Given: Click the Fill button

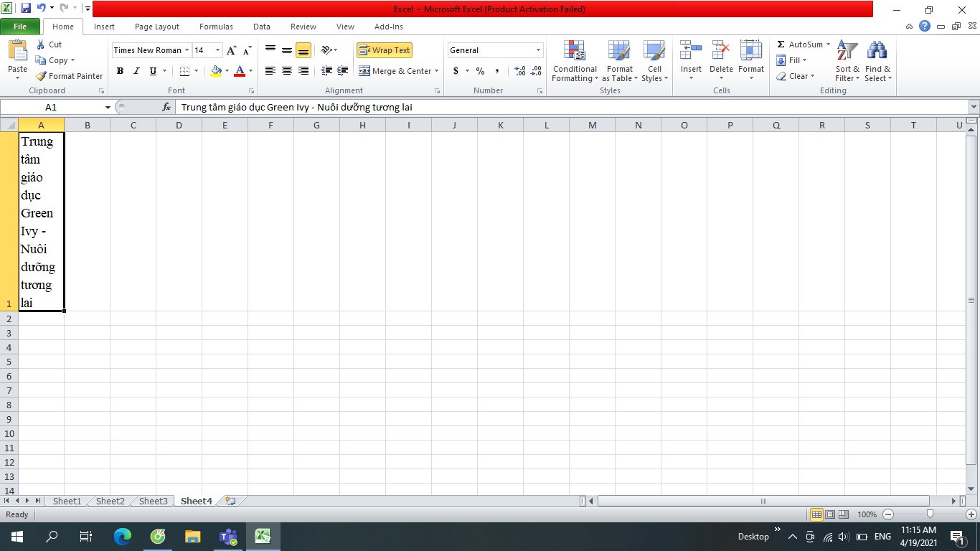Looking at the screenshot, I should (x=792, y=60).
